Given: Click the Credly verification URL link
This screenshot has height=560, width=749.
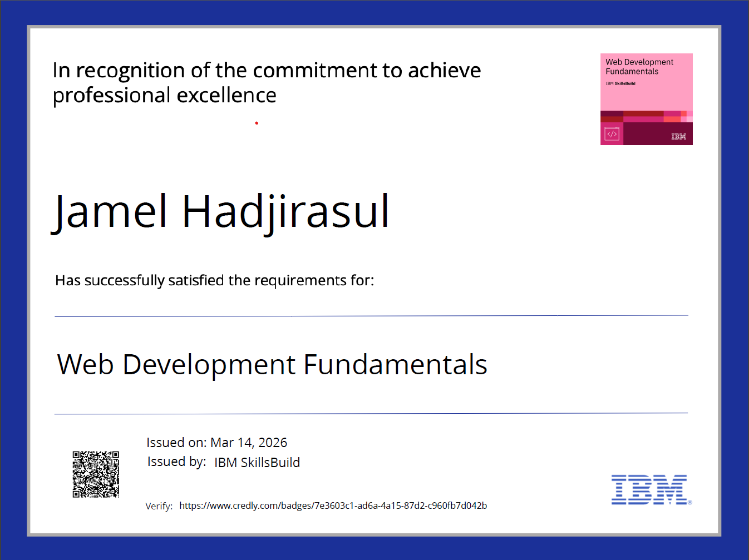Looking at the screenshot, I should [333, 506].
